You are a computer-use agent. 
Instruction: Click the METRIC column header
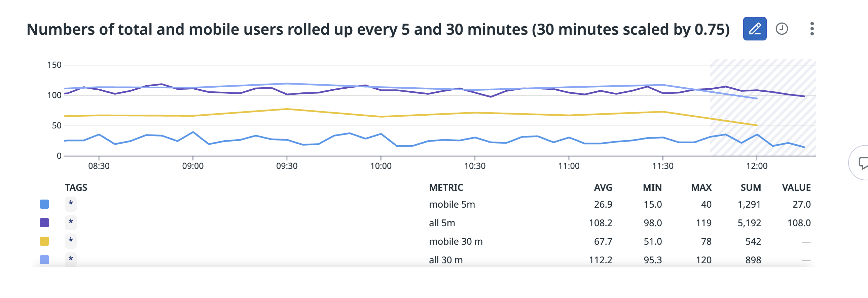coord(446,188)
